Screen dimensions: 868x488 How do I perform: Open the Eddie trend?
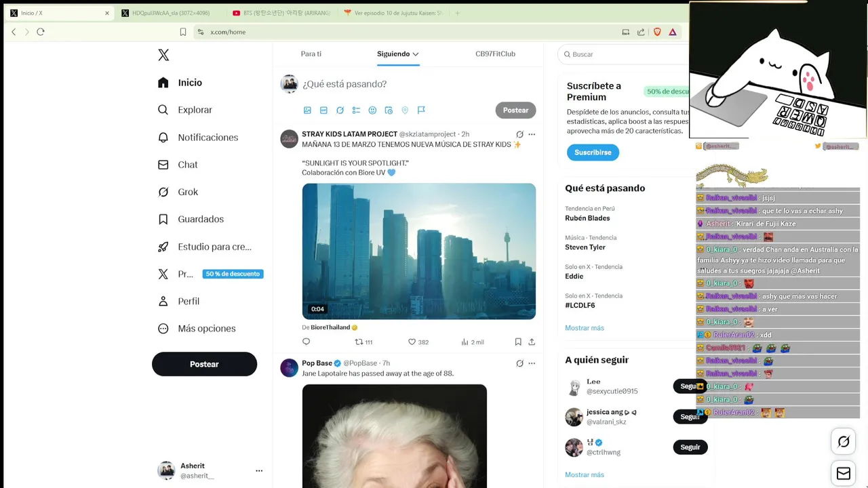tap(574, 277)
